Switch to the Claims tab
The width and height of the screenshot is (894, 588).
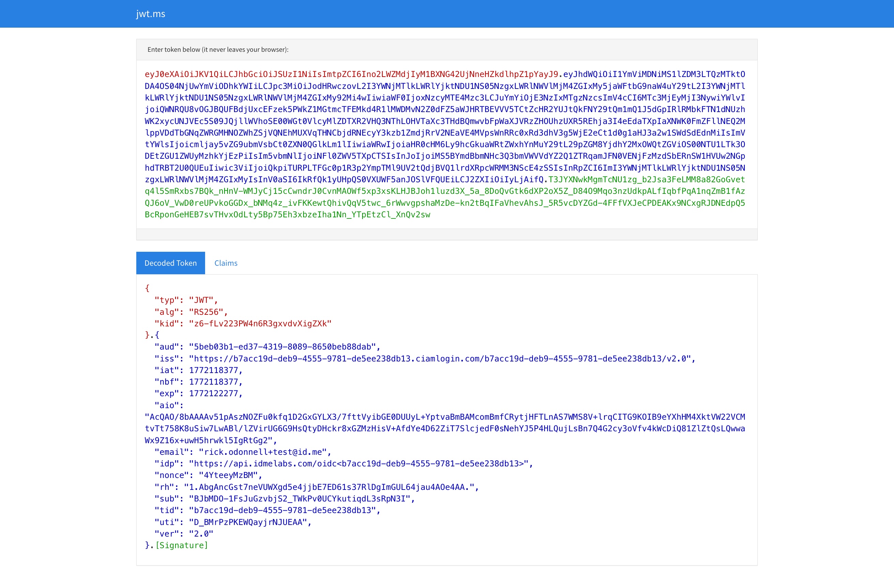[x=226, y=263]
